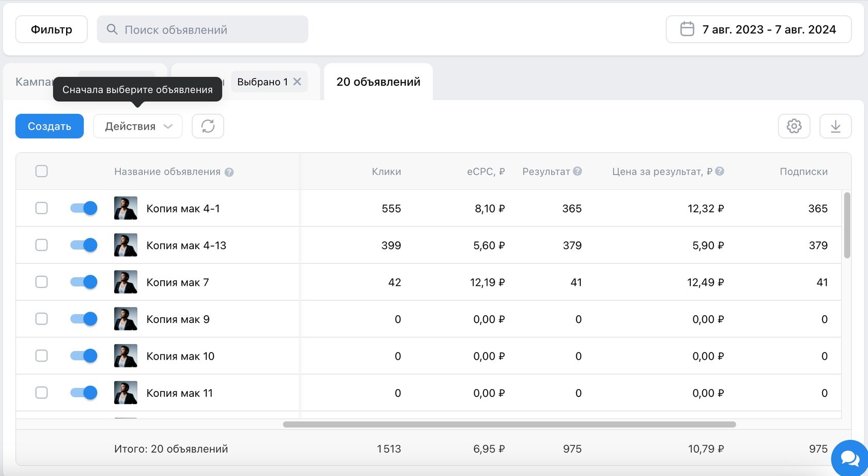The width and height of the screenshot is (868, 476).
Task: Click the total clicks value 1513
Action: click(x=389, y=449)
